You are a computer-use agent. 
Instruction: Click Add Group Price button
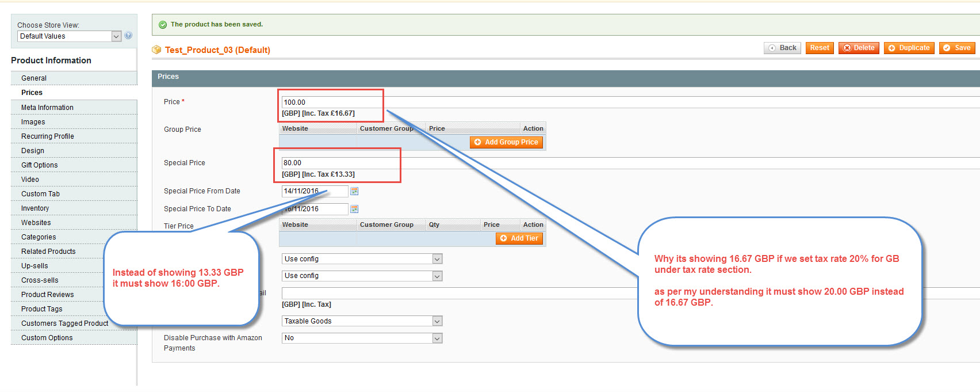click(506, 142)
